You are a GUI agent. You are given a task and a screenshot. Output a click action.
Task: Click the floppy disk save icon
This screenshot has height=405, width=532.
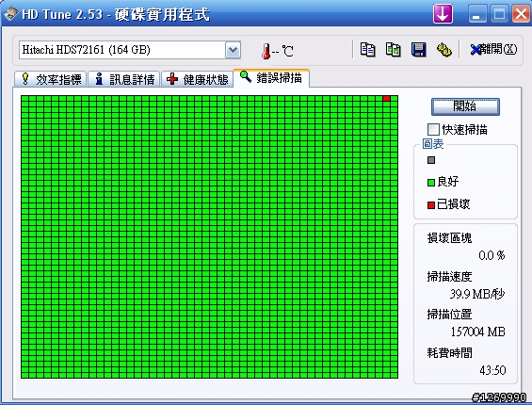(x=419, y=50)
